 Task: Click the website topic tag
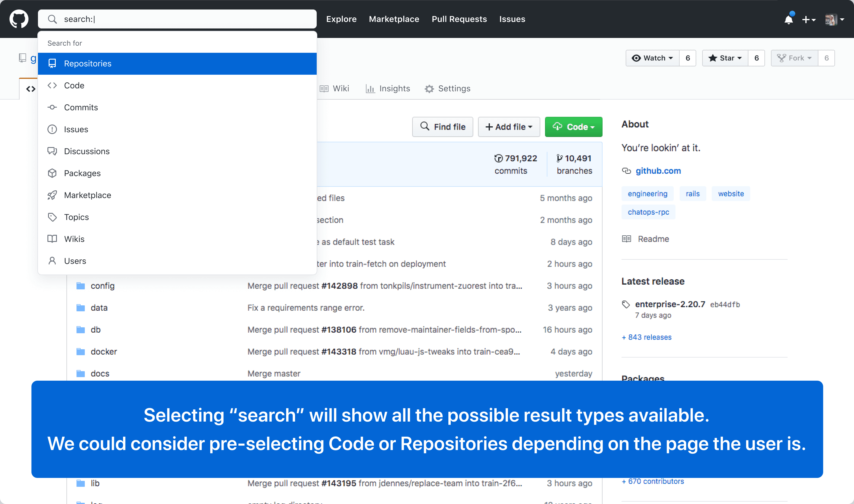[731, 194]
